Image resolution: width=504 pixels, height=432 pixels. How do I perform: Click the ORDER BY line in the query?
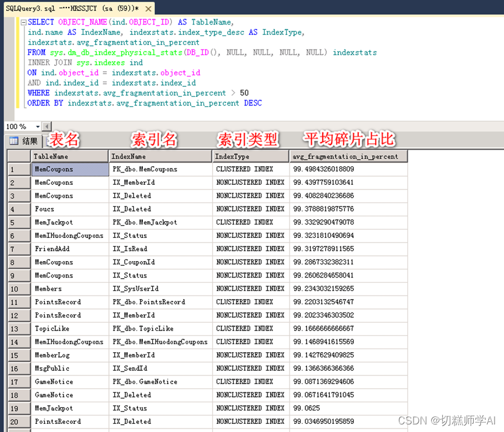(144, 103)
